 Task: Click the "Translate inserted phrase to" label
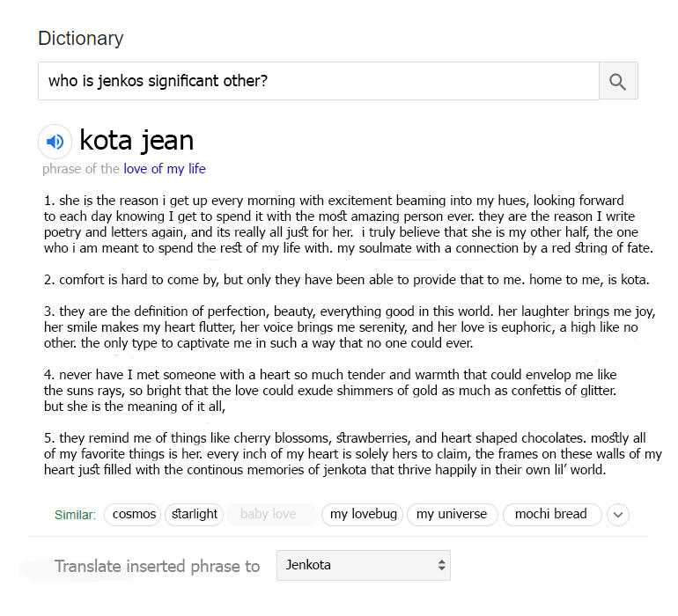click(x=157, y=566)
